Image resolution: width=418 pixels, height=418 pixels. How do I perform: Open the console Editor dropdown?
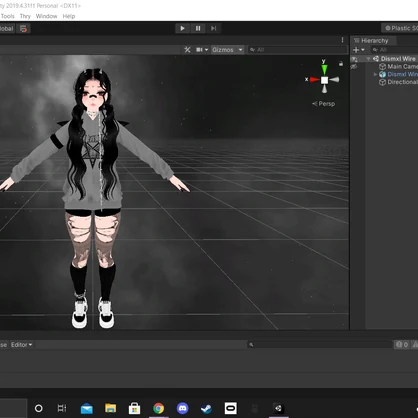pyautogui.click(x=22, y=345)
